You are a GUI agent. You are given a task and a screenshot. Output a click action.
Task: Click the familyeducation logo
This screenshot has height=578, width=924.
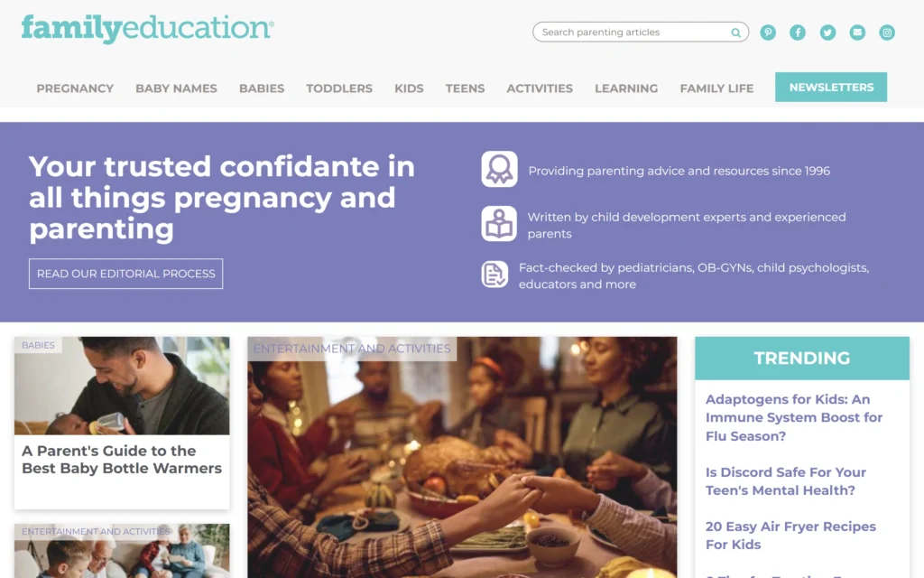coord(148,28)
